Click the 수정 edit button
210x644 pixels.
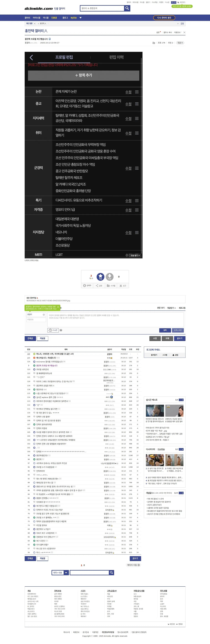(x=155, y=338)
